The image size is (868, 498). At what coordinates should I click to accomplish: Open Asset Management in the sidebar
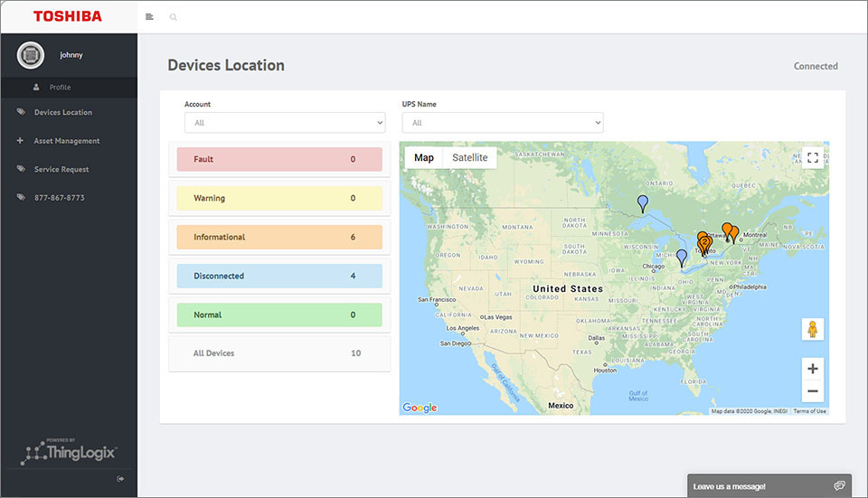(67, 141)
